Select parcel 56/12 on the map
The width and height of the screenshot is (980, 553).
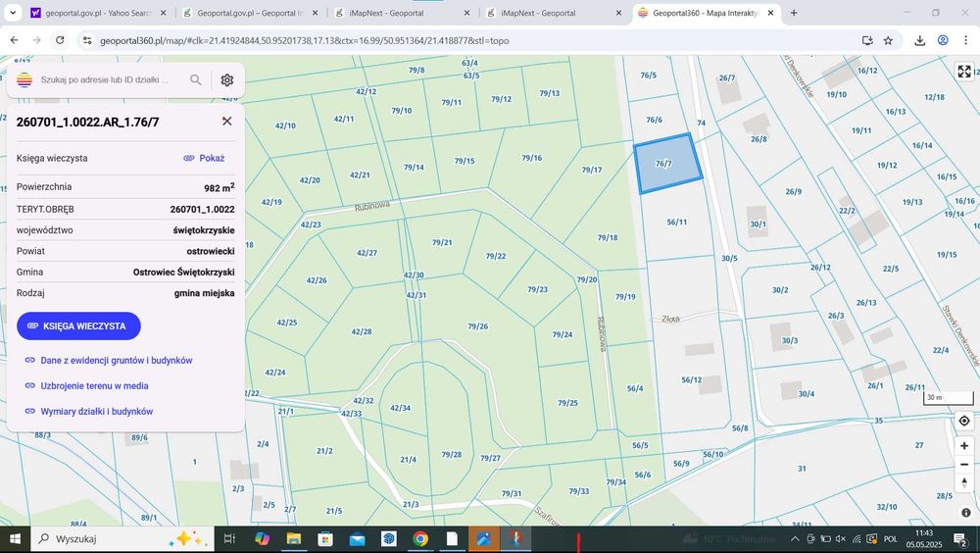(x=691, y=379)
